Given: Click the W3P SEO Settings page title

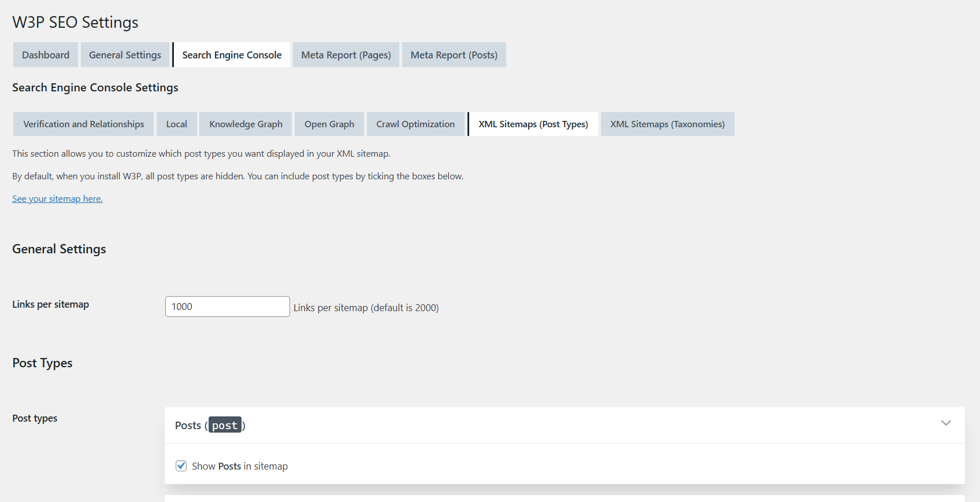Looking at the screenshot, I should 75,23.
